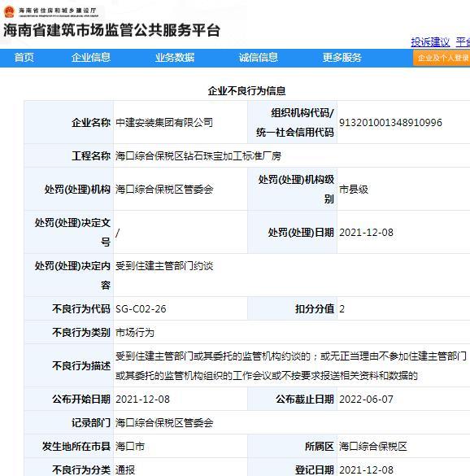The height and width of the screenshot is (476, 470).
Task: Click the 处罚(处理)日期 value 2021-12-08
Action: 366,233
